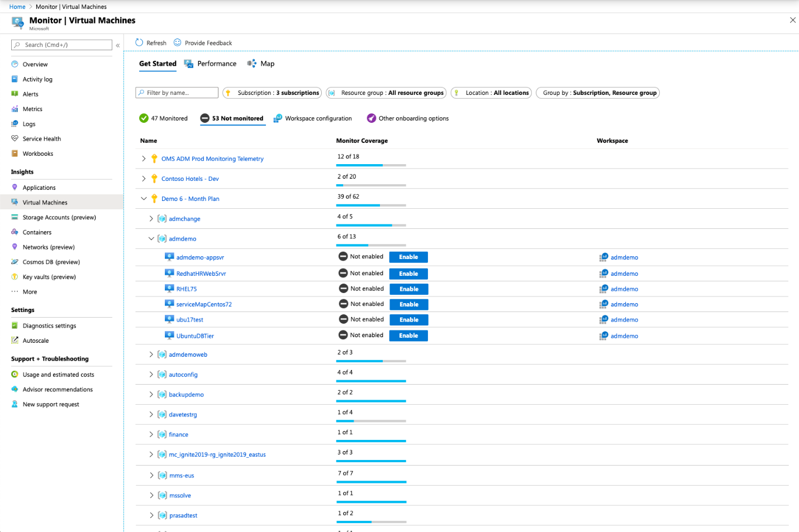Go to Home breadcrumb link

click(17, 7)
